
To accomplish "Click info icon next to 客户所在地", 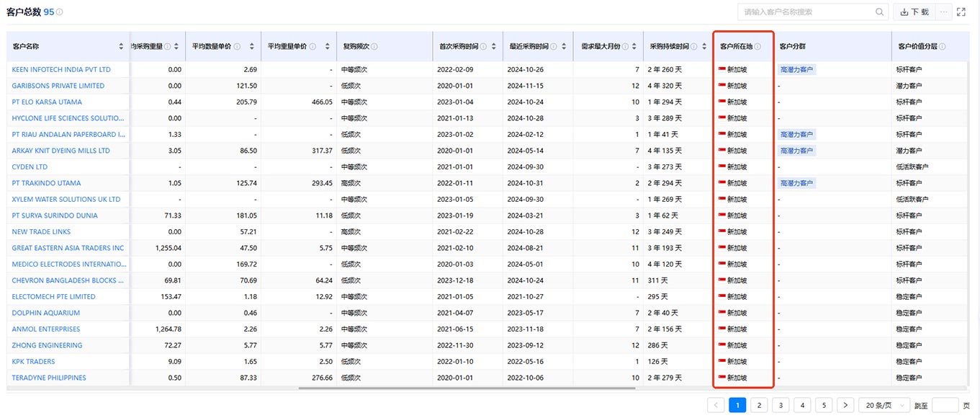I will click(x=758, y=47).
